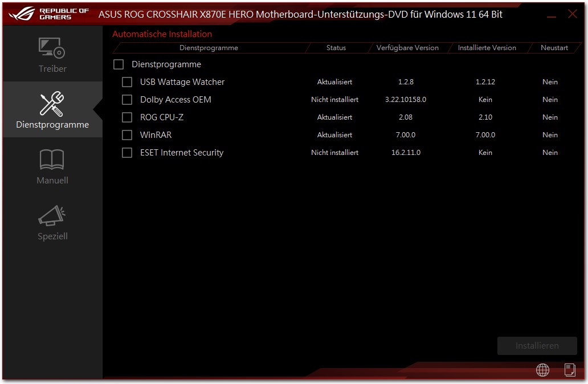The width and height of the screenshot is (588, 384).
Task: Enable the USB Wattage Watcher checkbox
Action: (x=127, y=82)
